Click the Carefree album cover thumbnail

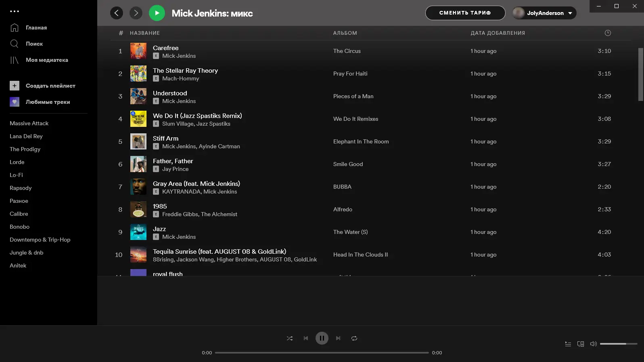138,51
